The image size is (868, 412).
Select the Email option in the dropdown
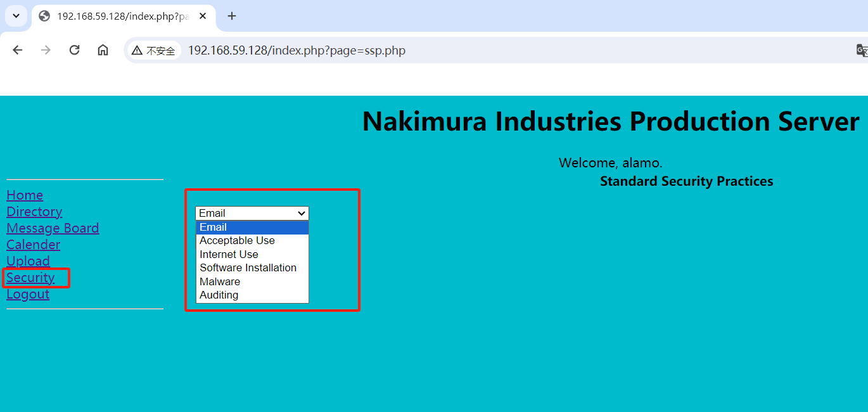213,227
